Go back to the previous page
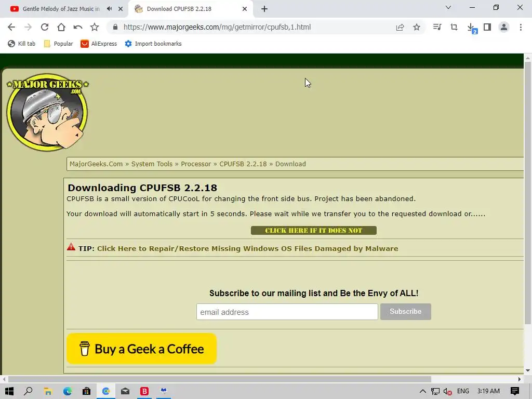This screenshot has height=399, width=532. (x=11, y=27)
